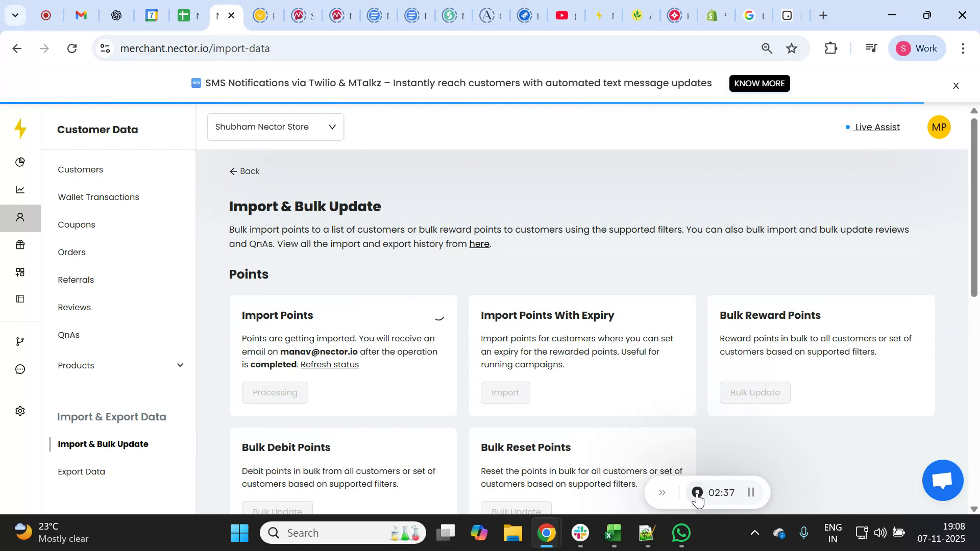Collapse the recording widget with double arrows

tap(662, 492)
